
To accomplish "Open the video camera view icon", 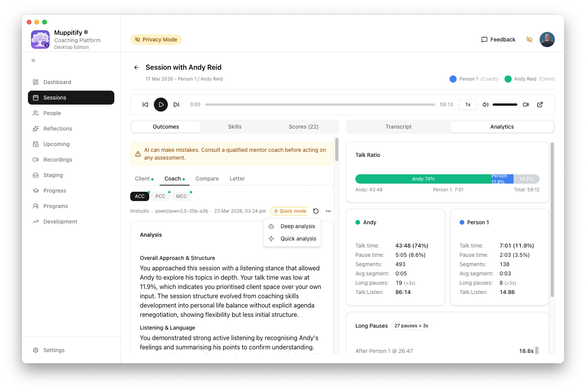I will click(x=526, y=105).
